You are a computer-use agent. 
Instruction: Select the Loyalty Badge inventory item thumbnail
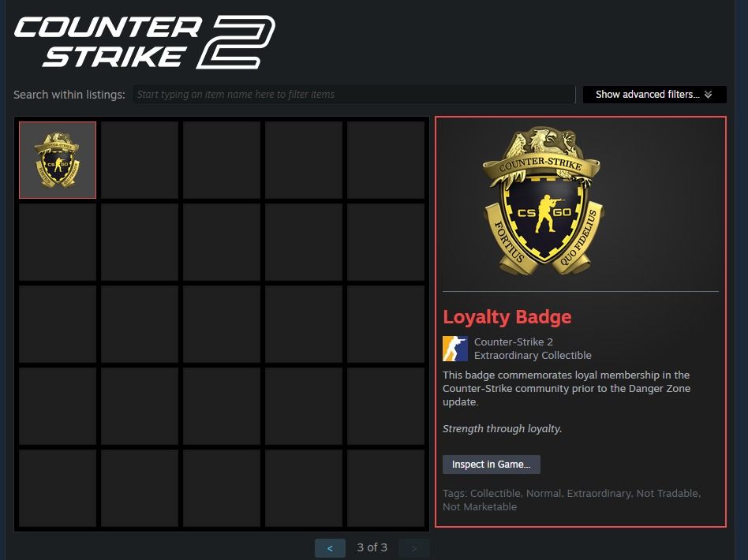[58, 160]
